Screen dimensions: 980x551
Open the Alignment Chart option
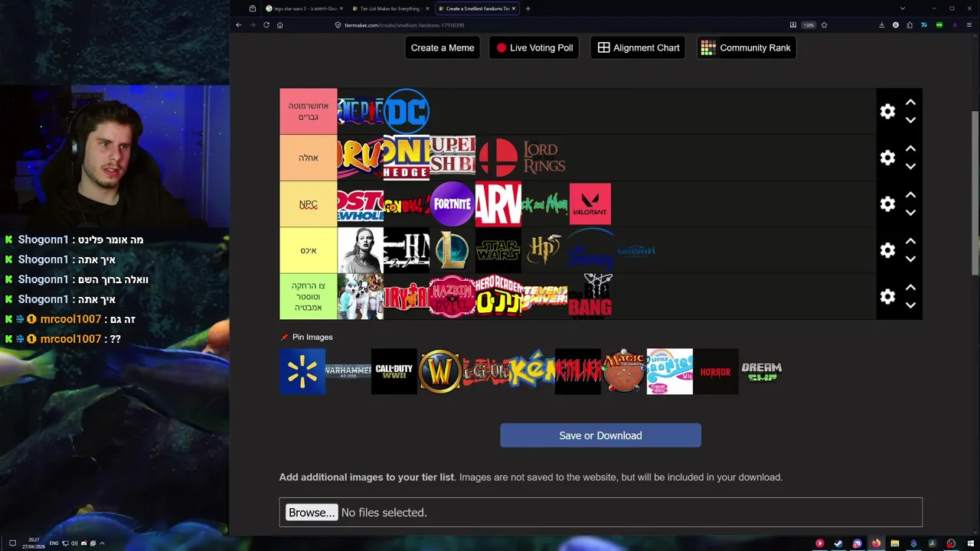(638, 47)
